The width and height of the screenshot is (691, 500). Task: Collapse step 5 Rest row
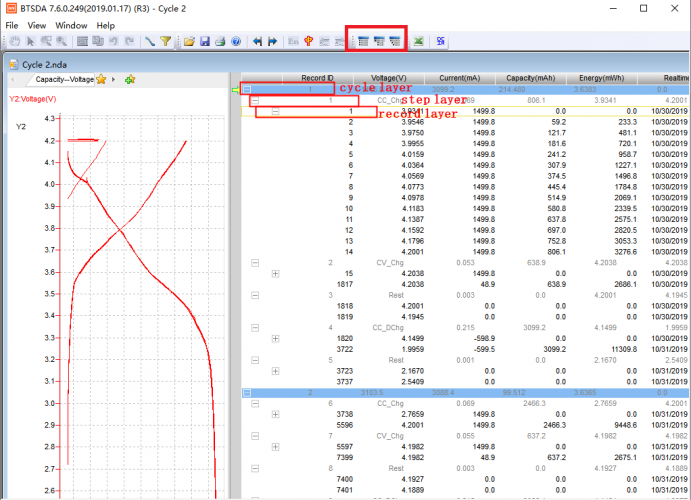coord(255,360)
